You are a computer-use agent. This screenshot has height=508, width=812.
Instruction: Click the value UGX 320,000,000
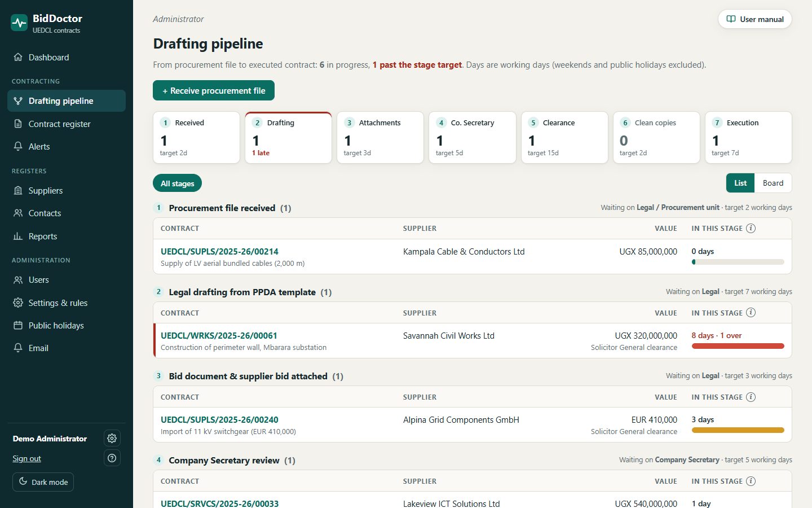(646, 335)
